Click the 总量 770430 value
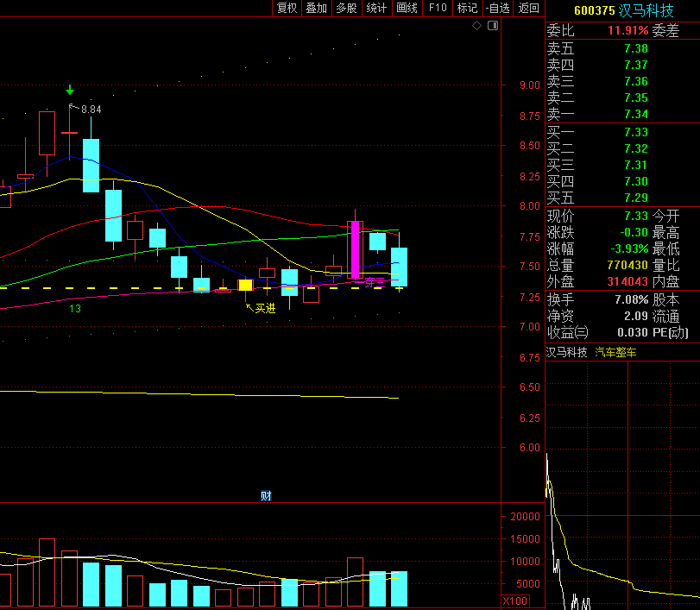This screenshot has height=610, width=700. click(627, 265)
